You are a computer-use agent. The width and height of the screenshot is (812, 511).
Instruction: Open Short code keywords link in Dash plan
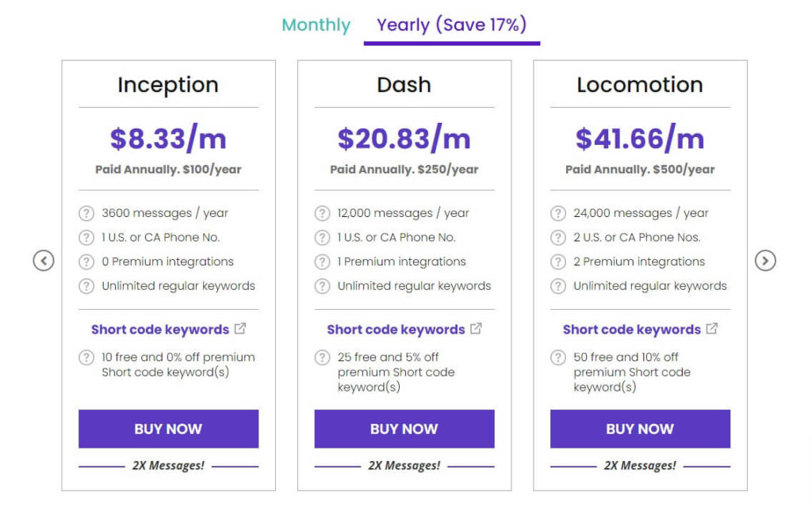(396, 330)
